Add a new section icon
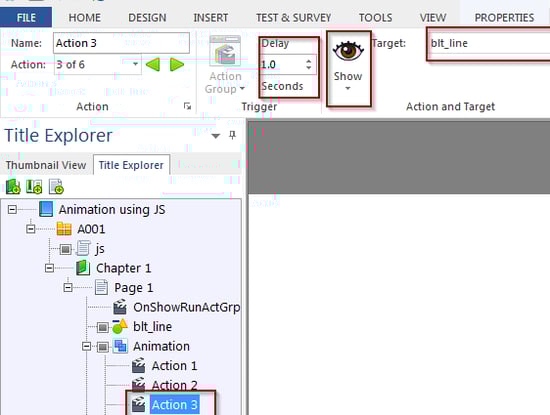Viewport: 550px width, 415px height. tap(34, 187)
